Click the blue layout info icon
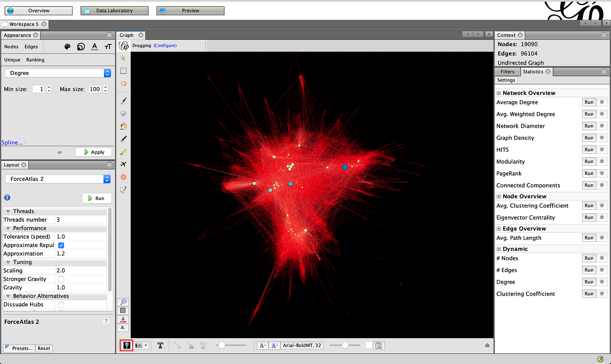This screenshot has width=611, height=364. (7, 197)
